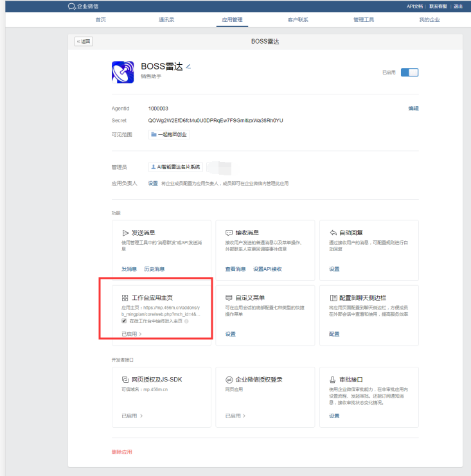Click the 发送消息 arrow icon

(x=125, y=233)
